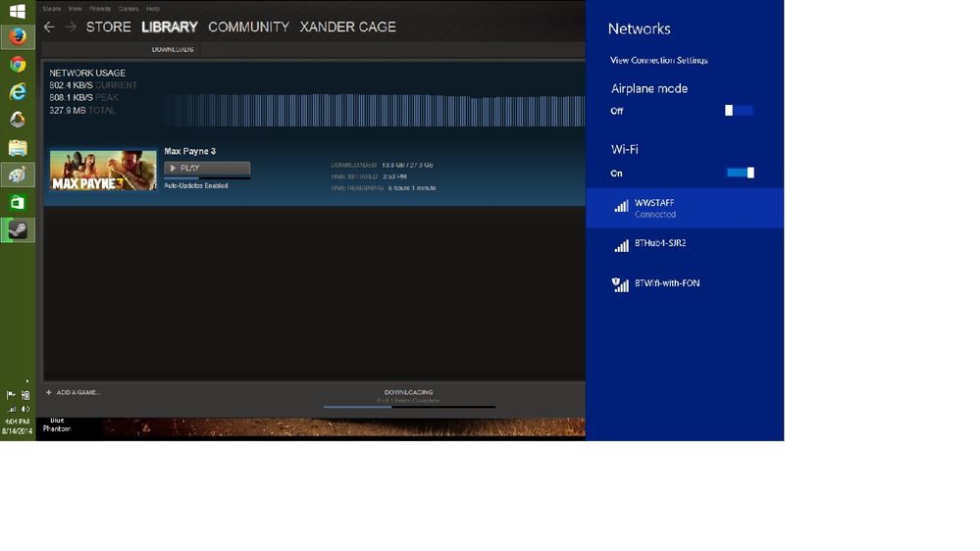Click the Auto-Updates Enabled text
Screen dimensions: 980x551
click(x=195, y=185)
